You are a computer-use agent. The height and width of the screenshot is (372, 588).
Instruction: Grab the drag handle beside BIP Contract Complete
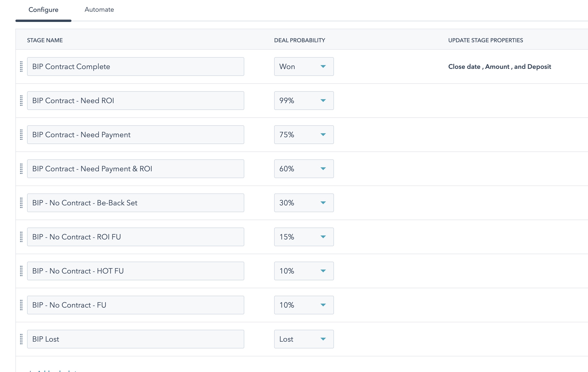[21, 66]
